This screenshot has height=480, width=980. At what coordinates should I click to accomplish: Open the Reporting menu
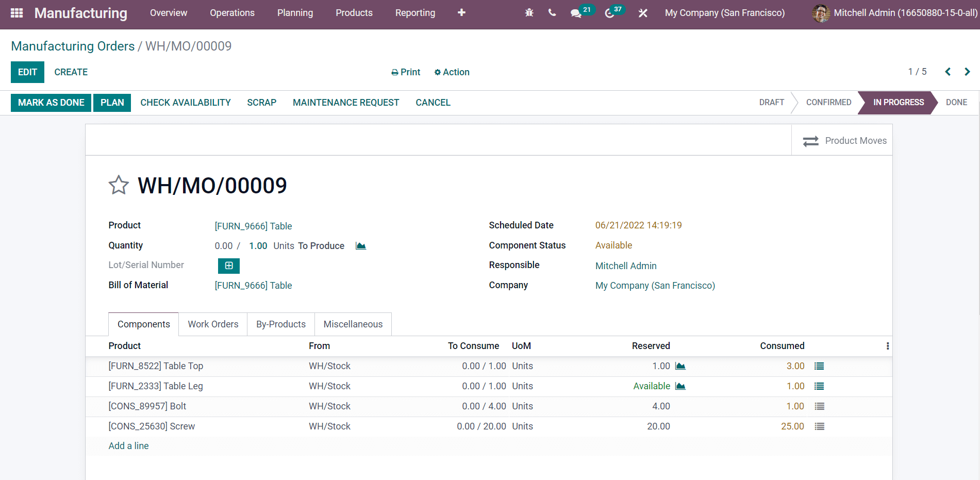tap(415, 13)
